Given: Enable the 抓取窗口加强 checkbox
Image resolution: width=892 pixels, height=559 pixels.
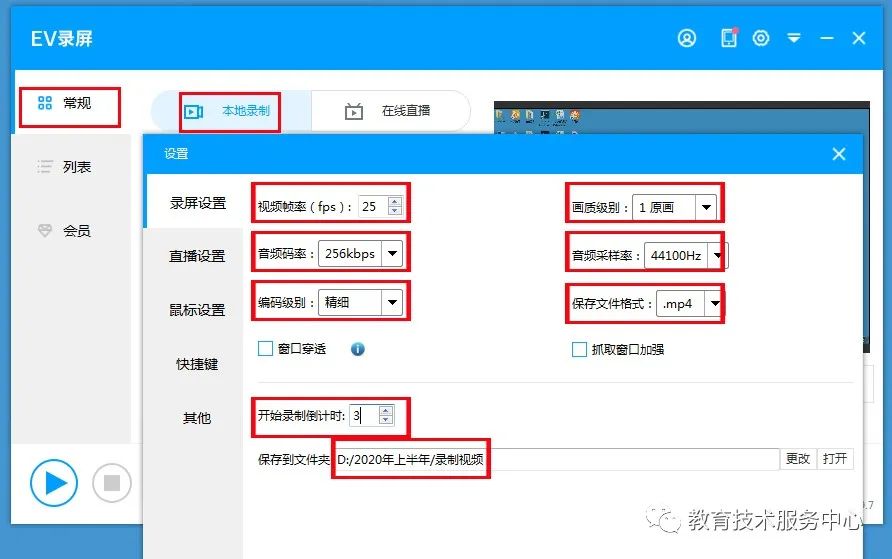Looking at the screenshot, I should (579, 349).
